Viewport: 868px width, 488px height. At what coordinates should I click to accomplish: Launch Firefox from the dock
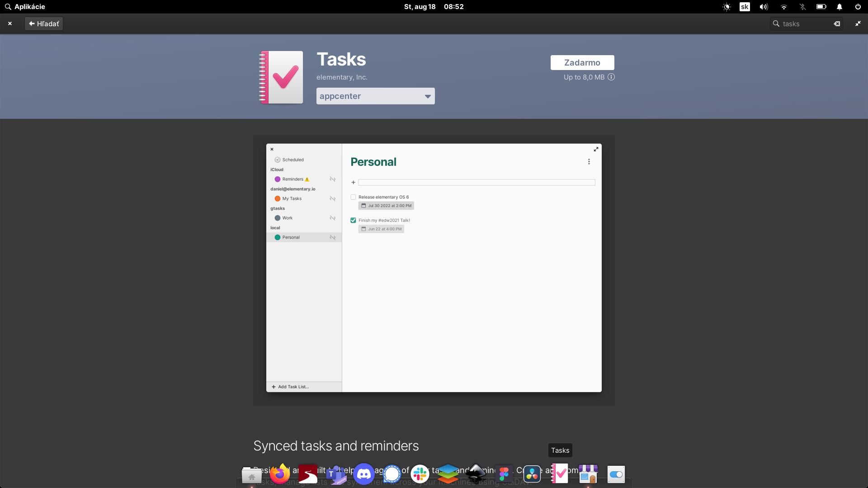(280, 474)
